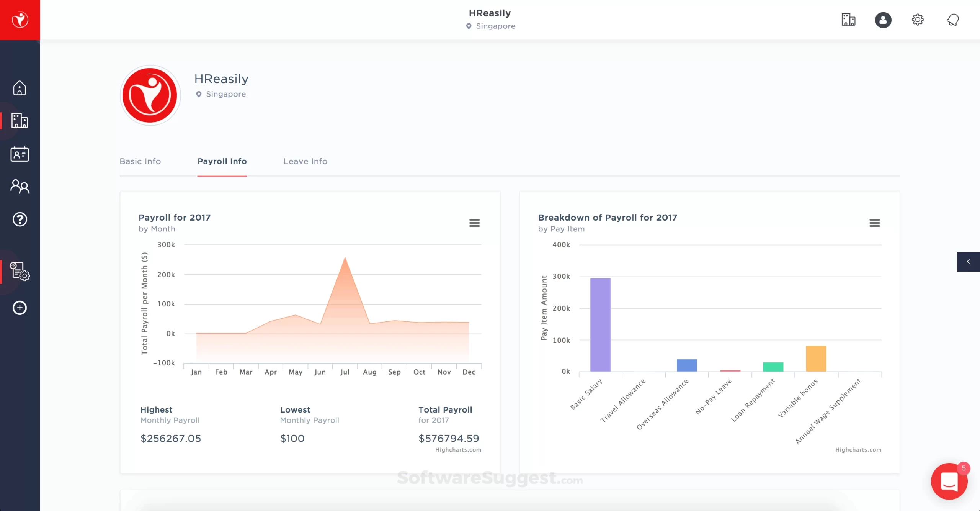This screenshot has width=980, height=511.
Task: Click Breakdown of Payroll for 2017 title
Action: [x=608, y=218]
